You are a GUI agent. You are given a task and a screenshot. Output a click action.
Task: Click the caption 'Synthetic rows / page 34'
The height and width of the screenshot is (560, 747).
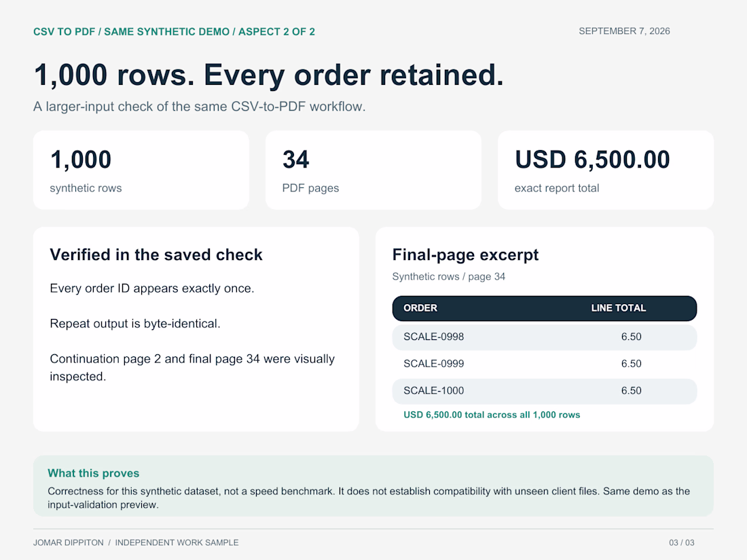(x=449, y=277)
